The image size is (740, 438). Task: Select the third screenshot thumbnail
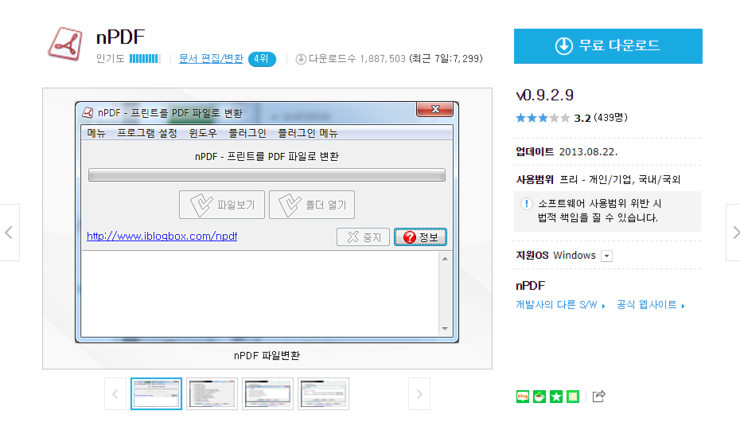click(x=268, y=394)
